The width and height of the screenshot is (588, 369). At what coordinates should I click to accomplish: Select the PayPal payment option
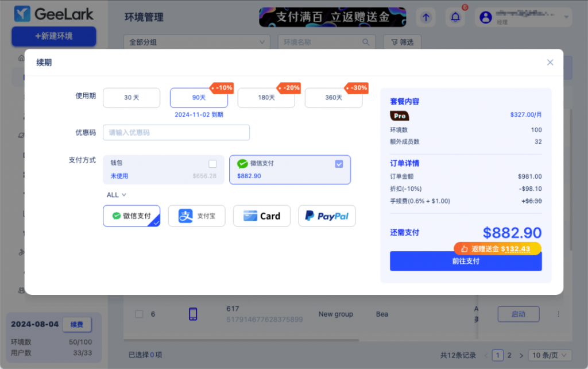tap(327, 216)
